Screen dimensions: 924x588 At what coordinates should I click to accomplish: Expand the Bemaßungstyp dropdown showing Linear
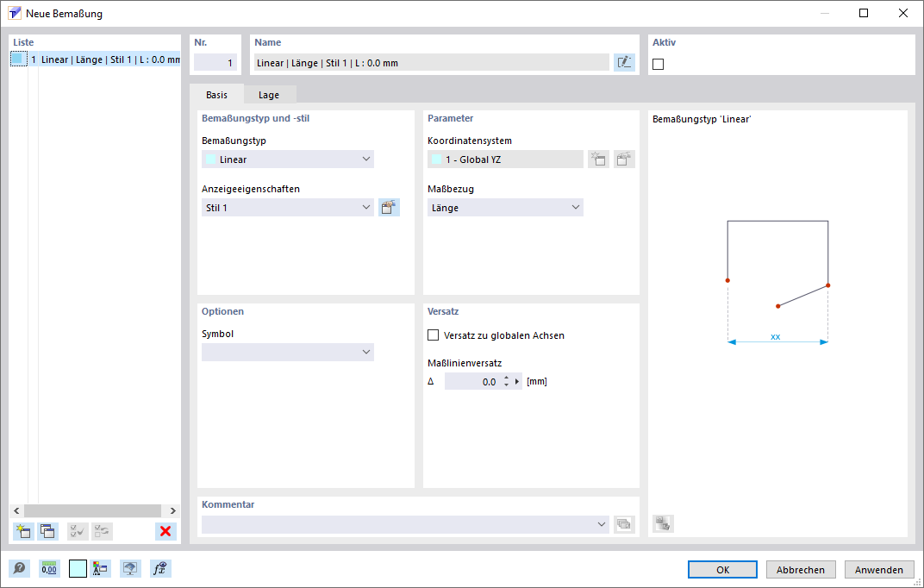coord(288,160)
